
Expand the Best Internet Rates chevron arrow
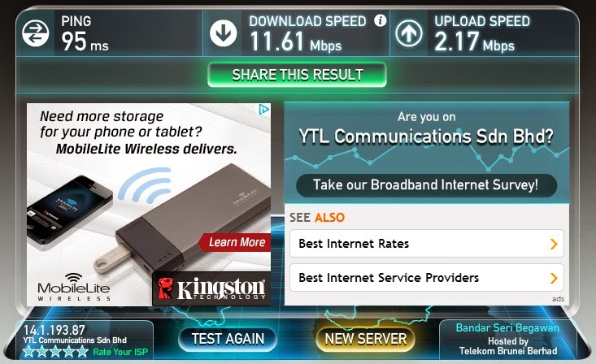coord(554,244)
